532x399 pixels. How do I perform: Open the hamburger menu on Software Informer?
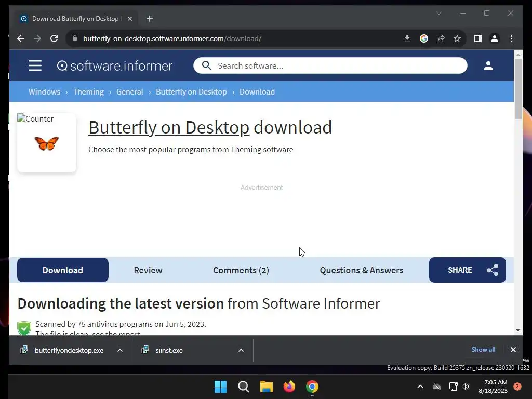click(x=35, y=65)
